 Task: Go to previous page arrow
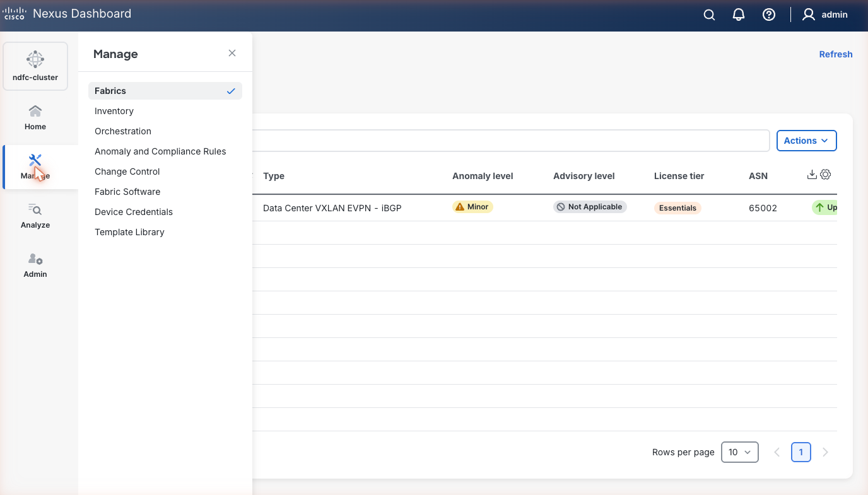point(777,452)
